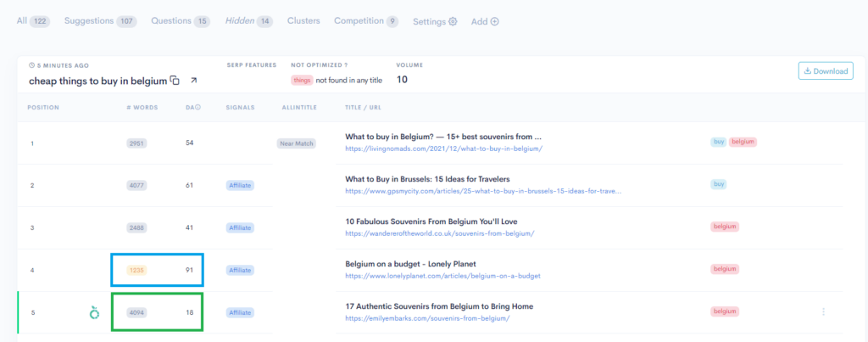Click the volume value 10
Viewport: 868px width, 342px height.
tap(402, 79)
